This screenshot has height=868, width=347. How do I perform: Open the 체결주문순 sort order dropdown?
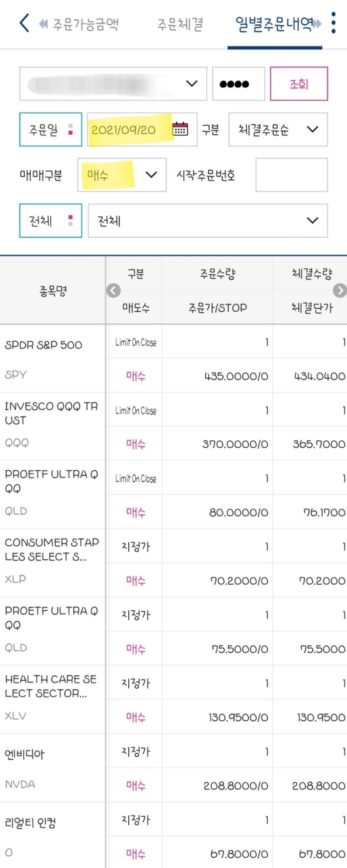coord(278,129)
